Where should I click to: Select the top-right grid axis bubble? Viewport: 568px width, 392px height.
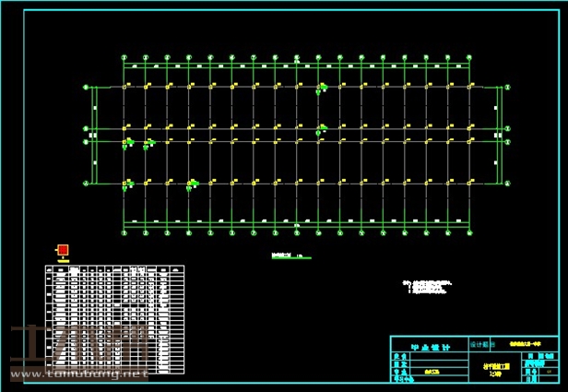(x=468, y=56)
